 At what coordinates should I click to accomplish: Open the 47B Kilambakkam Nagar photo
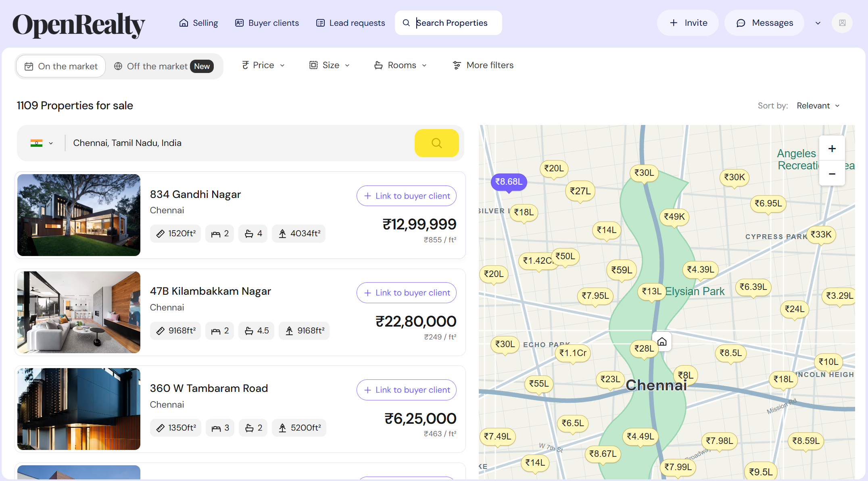pos(79,312)
